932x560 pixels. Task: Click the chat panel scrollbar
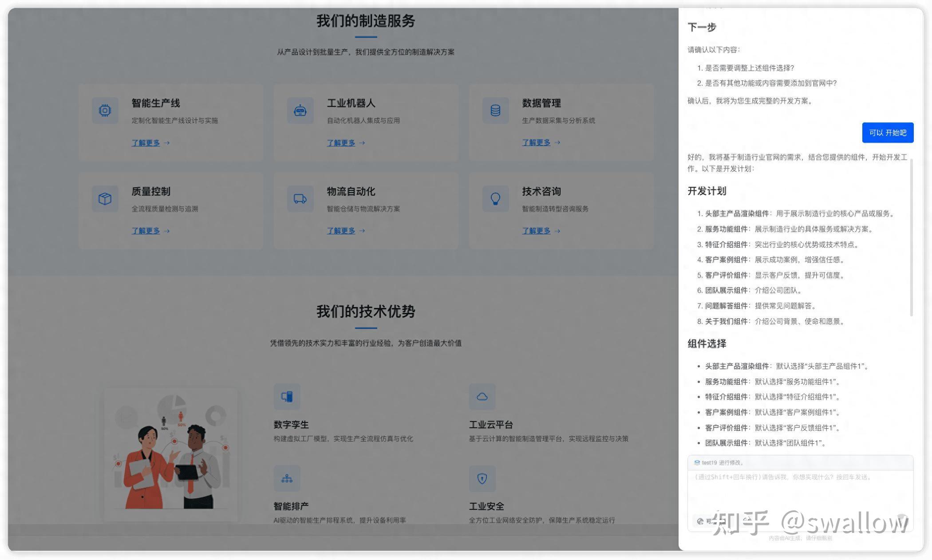click(912, 237)
